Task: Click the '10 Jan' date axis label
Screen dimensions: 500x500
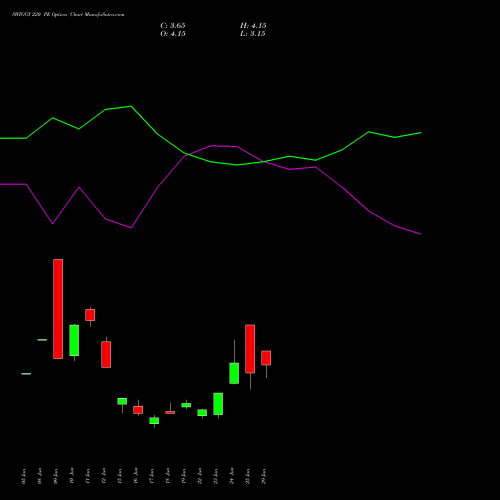Action: 72,476
